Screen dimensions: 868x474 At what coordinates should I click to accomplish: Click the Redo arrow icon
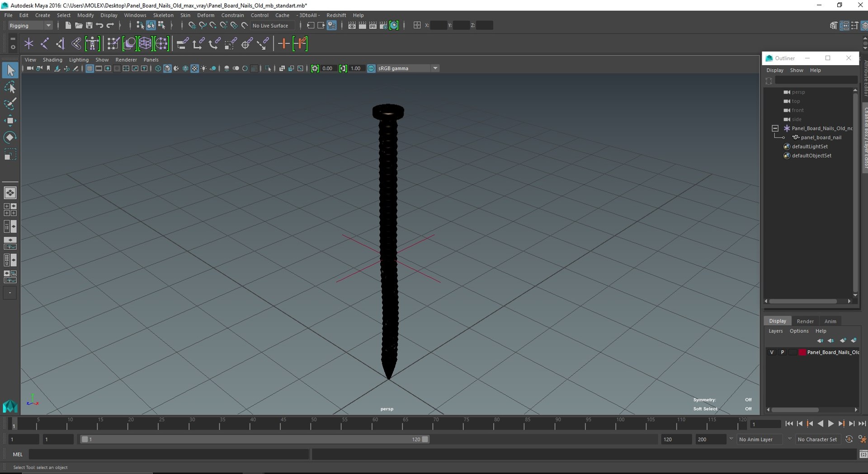pos(110,25)
